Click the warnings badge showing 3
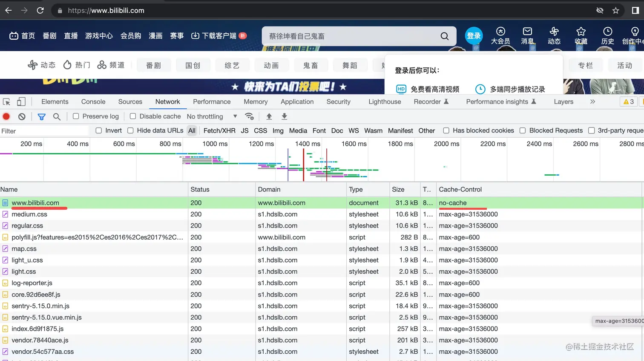The image size is (644, 361). 629,102
